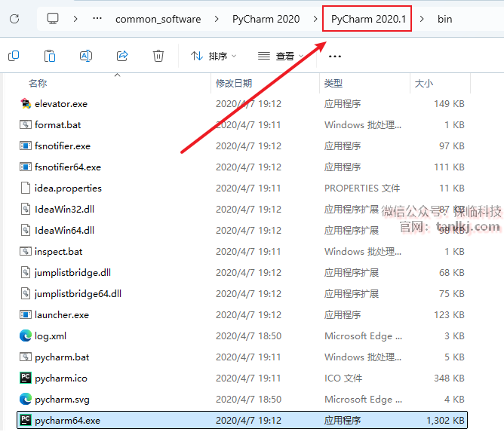Go to PyCharm 2020.1 breadcrumb folder
The width and height of the screenshot is (504, 432).
pyautogui.click(x=367, y=19)
